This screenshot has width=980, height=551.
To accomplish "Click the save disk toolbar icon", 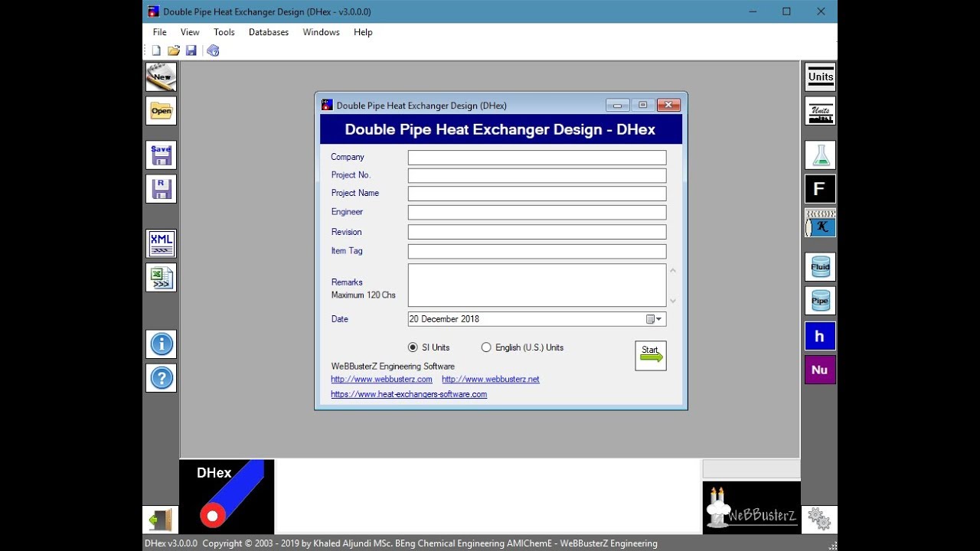I will pos(191,51).
